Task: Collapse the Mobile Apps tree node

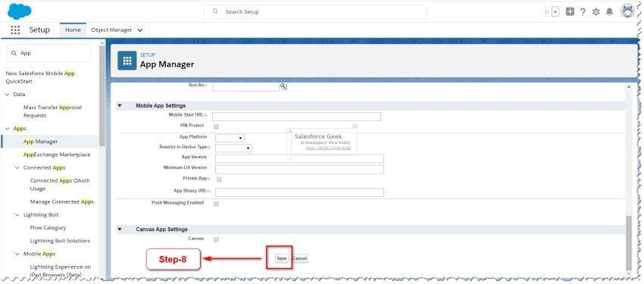Action: [x=17, y=254]
